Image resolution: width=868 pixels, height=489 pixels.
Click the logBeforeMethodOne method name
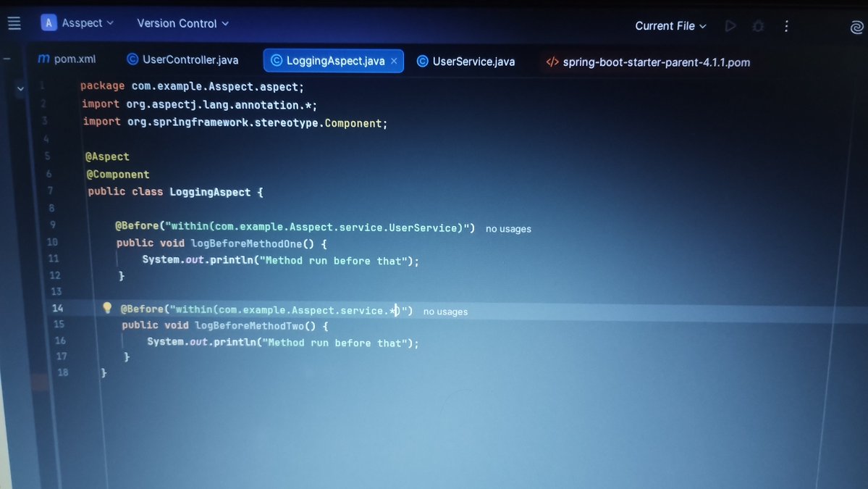[x=246, y=243]
